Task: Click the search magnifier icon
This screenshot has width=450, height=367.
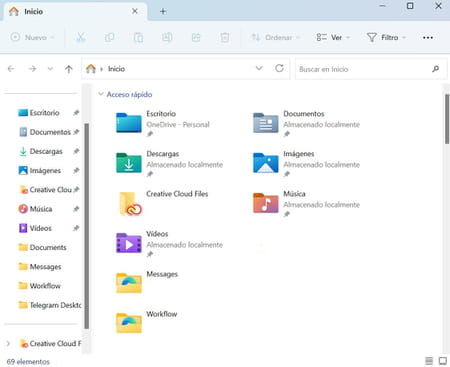Action: [x=435, y=69]
